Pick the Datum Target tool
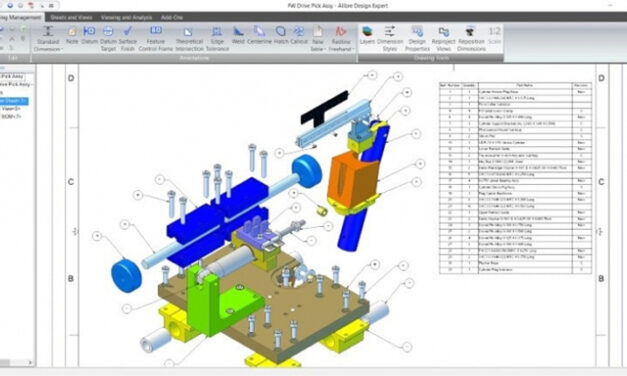Viewport: 627px width, 376px height. pos(108,38)
